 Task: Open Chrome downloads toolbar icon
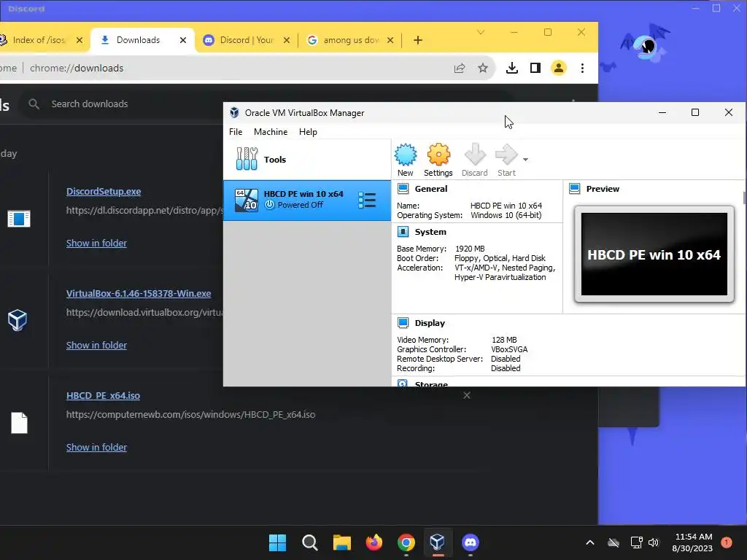[x=512, y=68]
